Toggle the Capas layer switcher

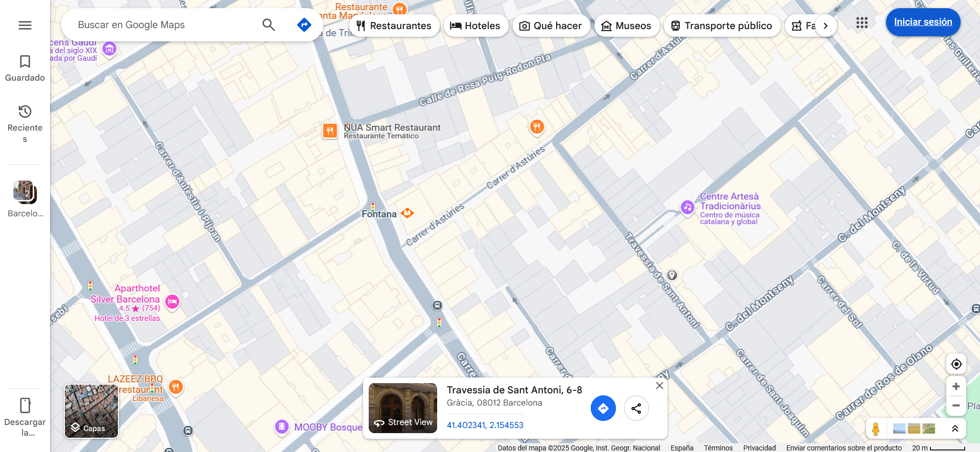click(91, 411)
